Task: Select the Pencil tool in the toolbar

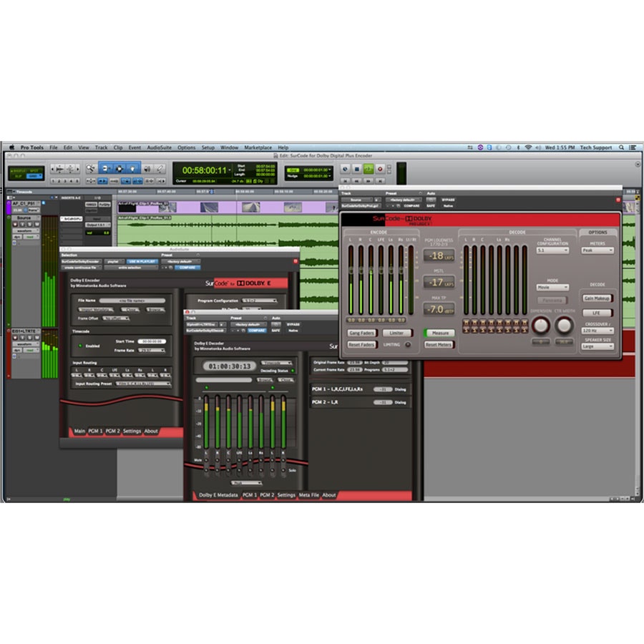Action: pos(160,168)
